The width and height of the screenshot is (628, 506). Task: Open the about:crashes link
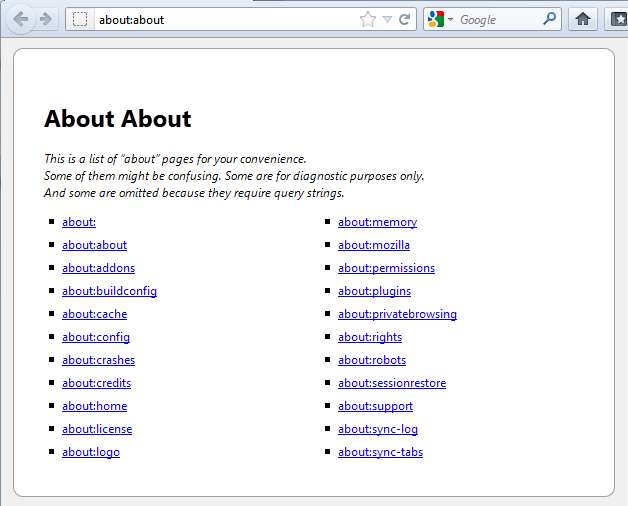99,360
